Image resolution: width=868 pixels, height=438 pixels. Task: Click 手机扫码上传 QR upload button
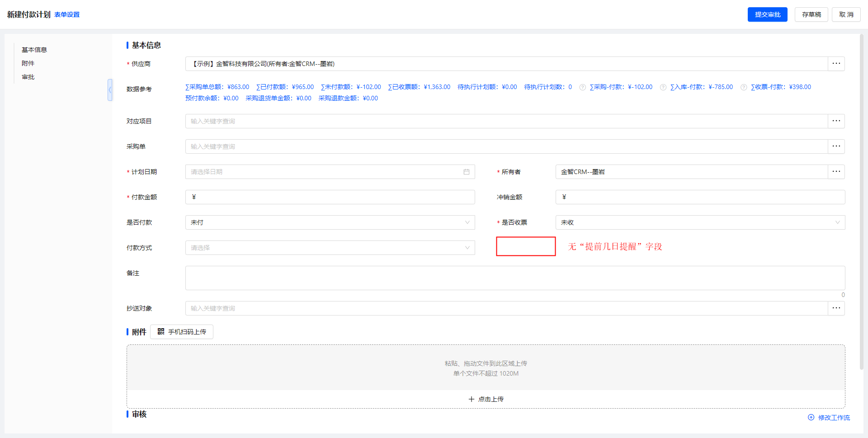pyautogui.click(x=182, y=332)
